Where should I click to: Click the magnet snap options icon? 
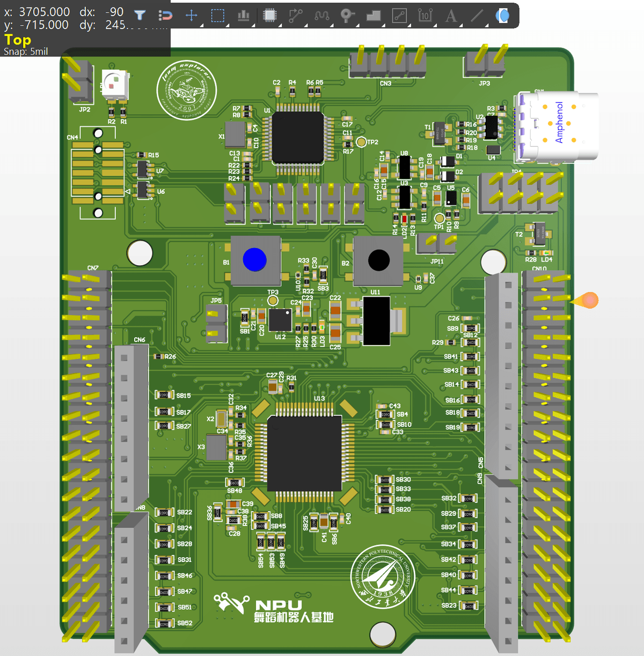[x=165, y=16]
